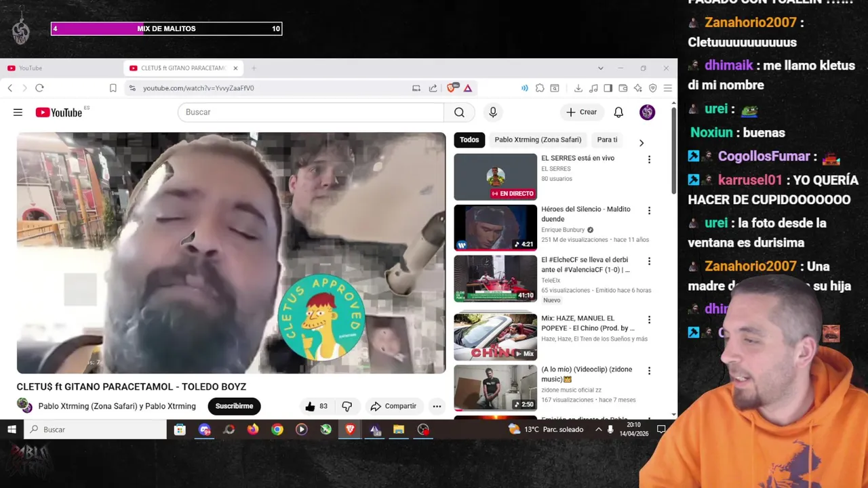Open Mix HAZE El Chino thumbnail
The image size is (868, 488).
(495, 337)
